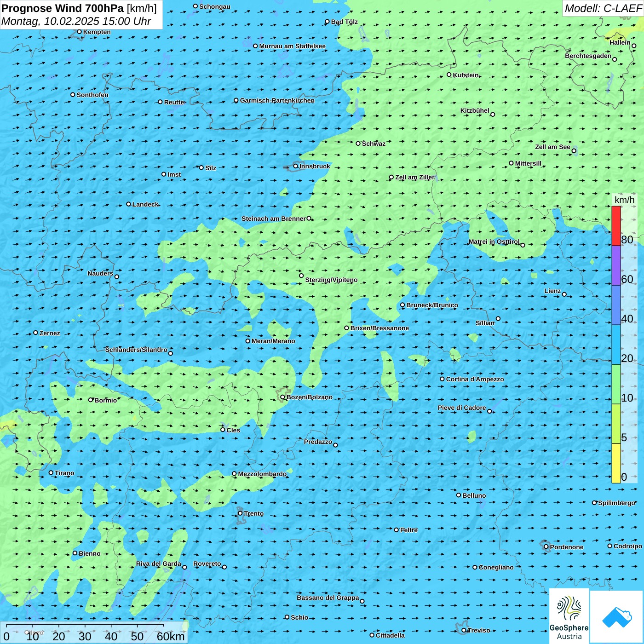This screenshot has height=644, width=644.
Task: Click the Riva del Garda location dot
Action: [x=184, y=567]
